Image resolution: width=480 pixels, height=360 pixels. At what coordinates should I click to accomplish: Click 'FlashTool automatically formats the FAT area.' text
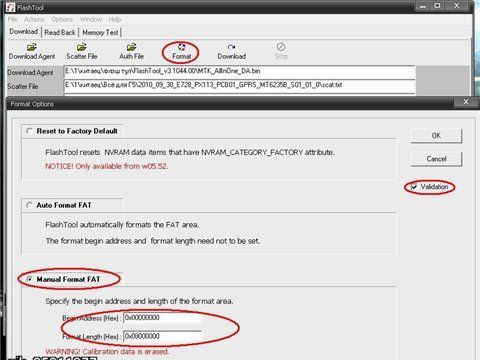122,225
